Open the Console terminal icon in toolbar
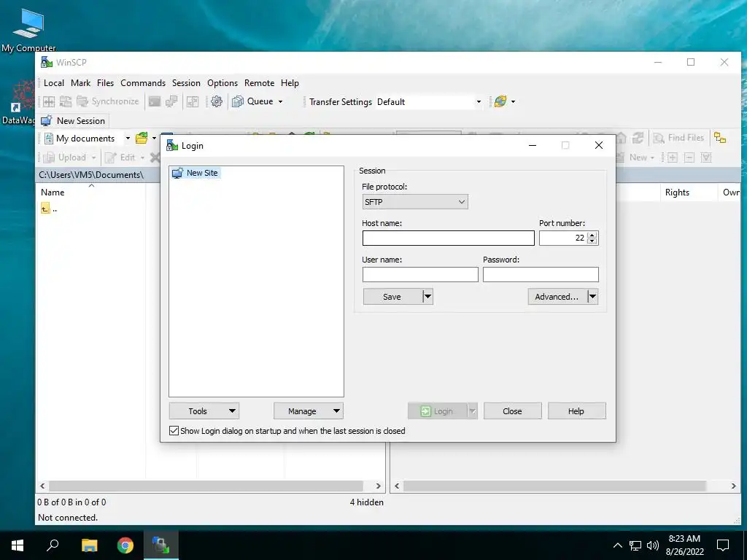Screen dimensions: 747x560 (x=155, y=101)
